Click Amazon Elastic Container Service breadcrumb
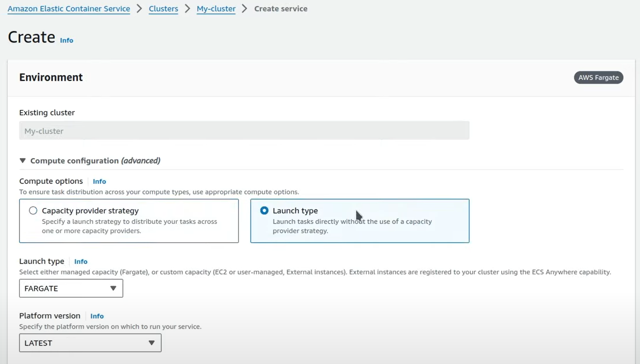 (69, 9)
